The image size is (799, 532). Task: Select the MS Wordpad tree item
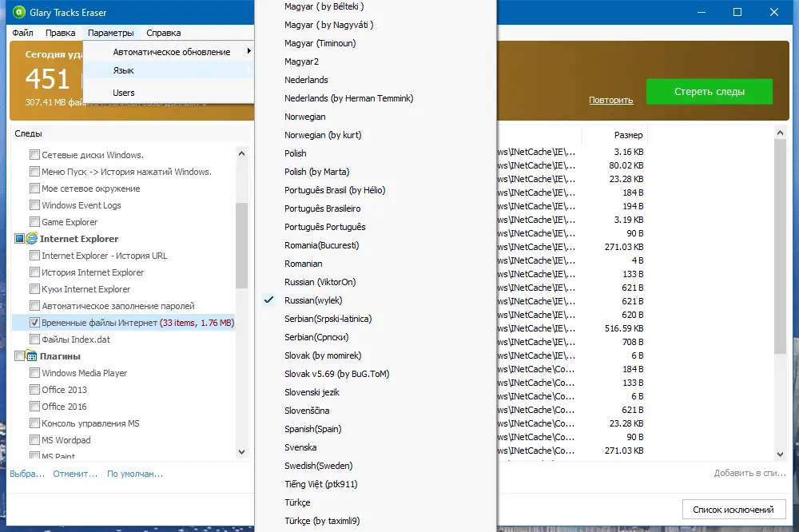pos(66,440)
